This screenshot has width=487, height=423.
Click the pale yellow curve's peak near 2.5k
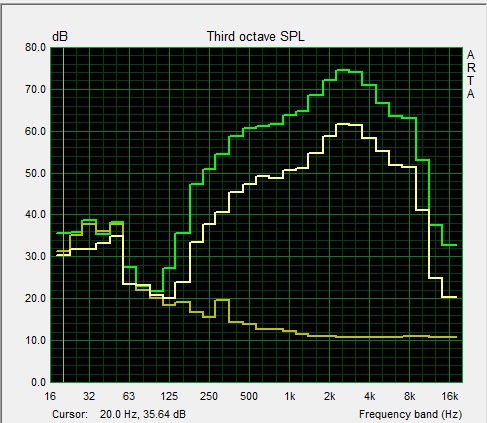[343, 124]
